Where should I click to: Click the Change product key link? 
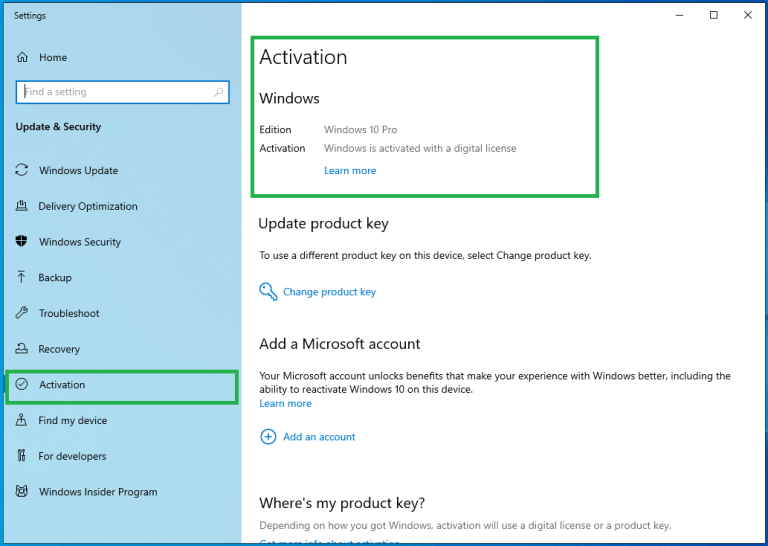[329, 292]
